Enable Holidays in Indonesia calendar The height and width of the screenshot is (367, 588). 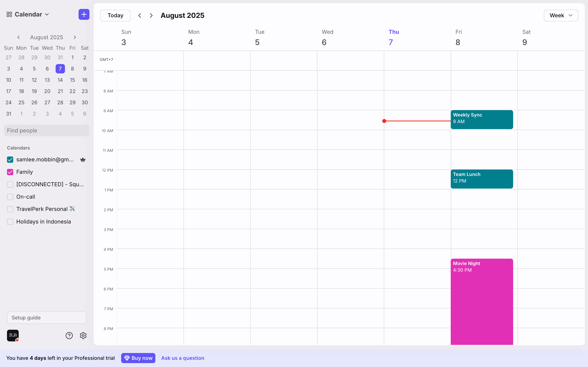pos(10,222)
